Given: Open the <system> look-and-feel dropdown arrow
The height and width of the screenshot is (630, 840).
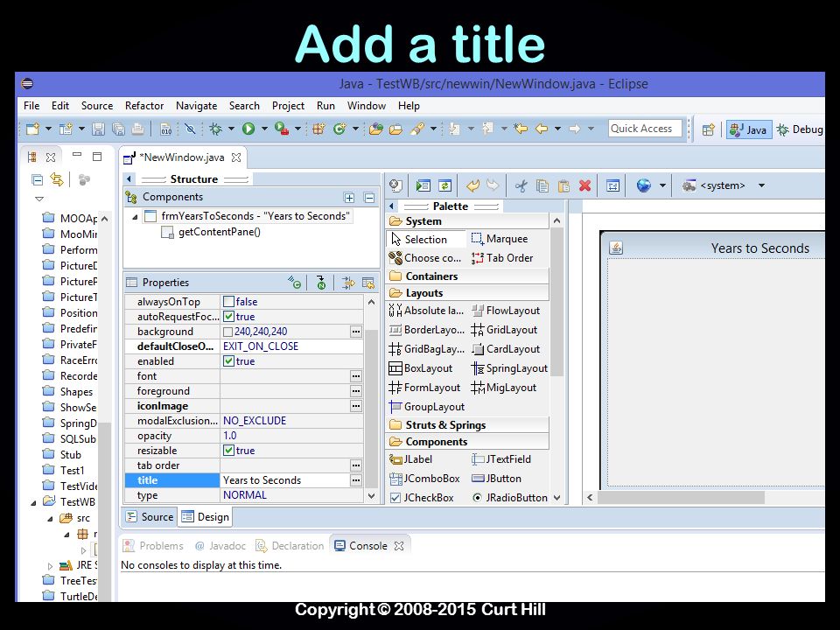Looking at the screenshot, I should click(761, 185).
